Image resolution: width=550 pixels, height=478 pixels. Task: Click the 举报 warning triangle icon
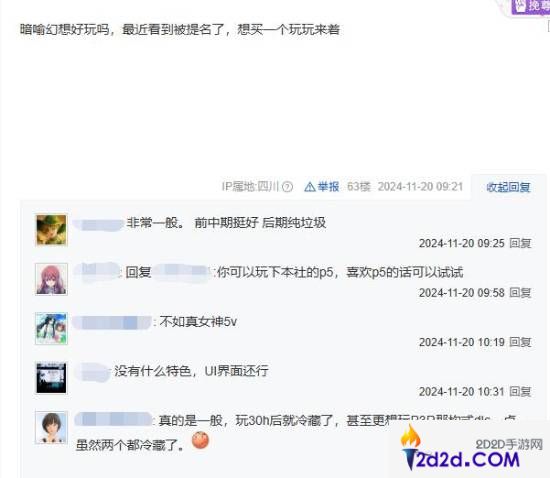click(x=310, y=187)
